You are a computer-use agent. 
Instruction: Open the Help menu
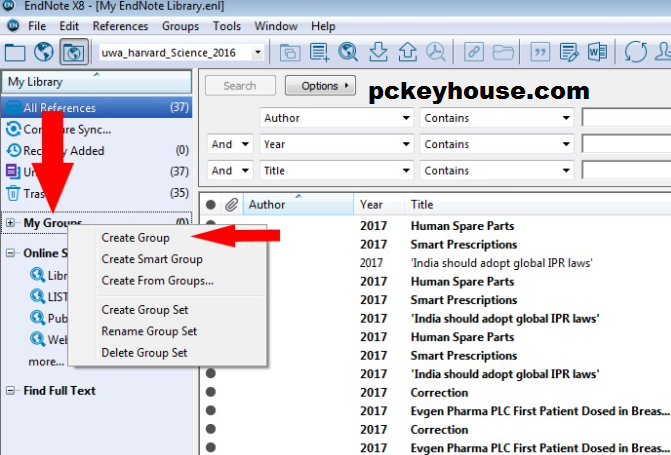point(323,26)
